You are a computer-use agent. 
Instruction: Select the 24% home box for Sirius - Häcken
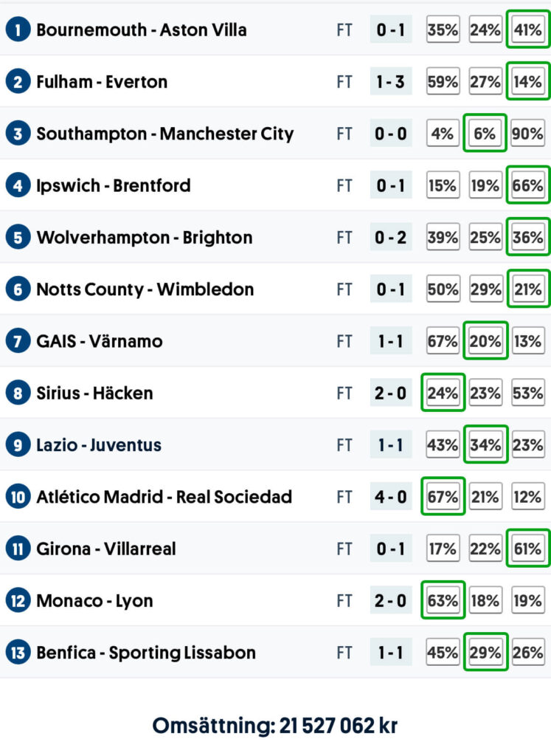pos(443,393)
